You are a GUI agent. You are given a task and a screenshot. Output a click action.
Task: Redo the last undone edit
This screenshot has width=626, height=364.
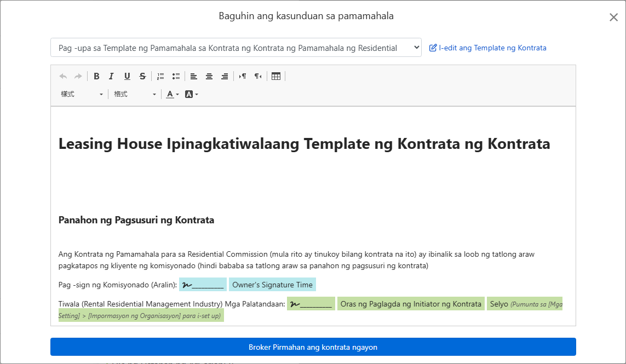point(78,76)
